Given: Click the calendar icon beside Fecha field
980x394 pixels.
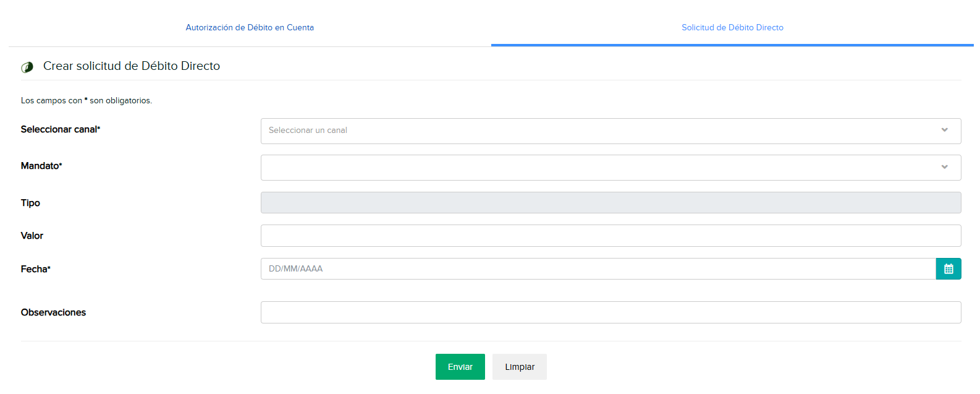Looking at the screenshot, I should click(x=948, y=269).
